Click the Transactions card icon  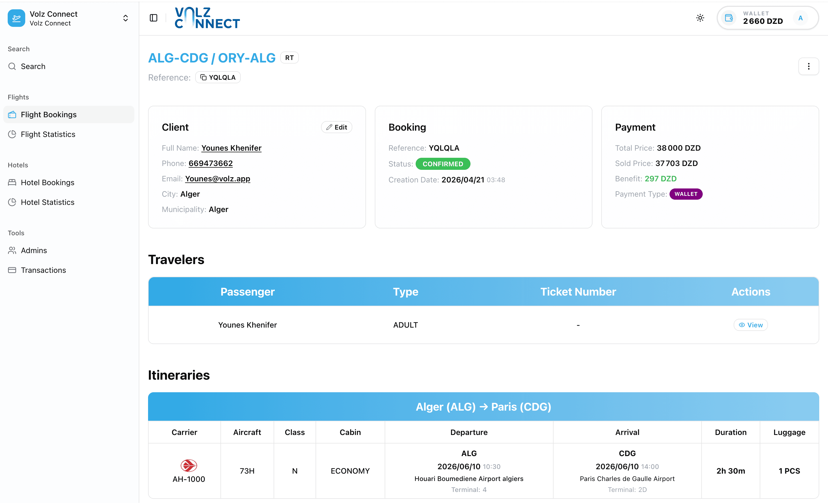pos(12,270)
